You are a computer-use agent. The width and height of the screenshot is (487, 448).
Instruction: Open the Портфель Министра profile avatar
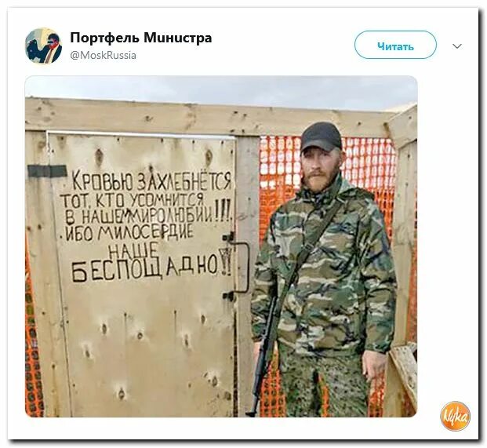point(43,46)
